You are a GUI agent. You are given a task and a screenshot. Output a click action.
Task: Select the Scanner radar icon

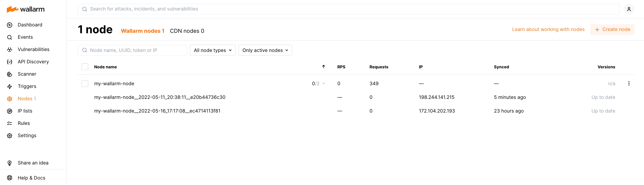coord(10,74)
